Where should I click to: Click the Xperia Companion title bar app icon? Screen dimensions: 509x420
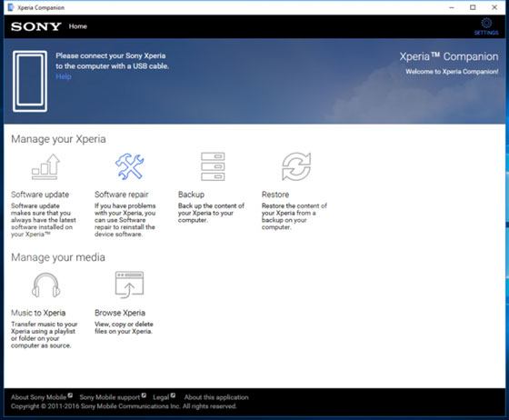pyautogui.click(x=11, y=7)
